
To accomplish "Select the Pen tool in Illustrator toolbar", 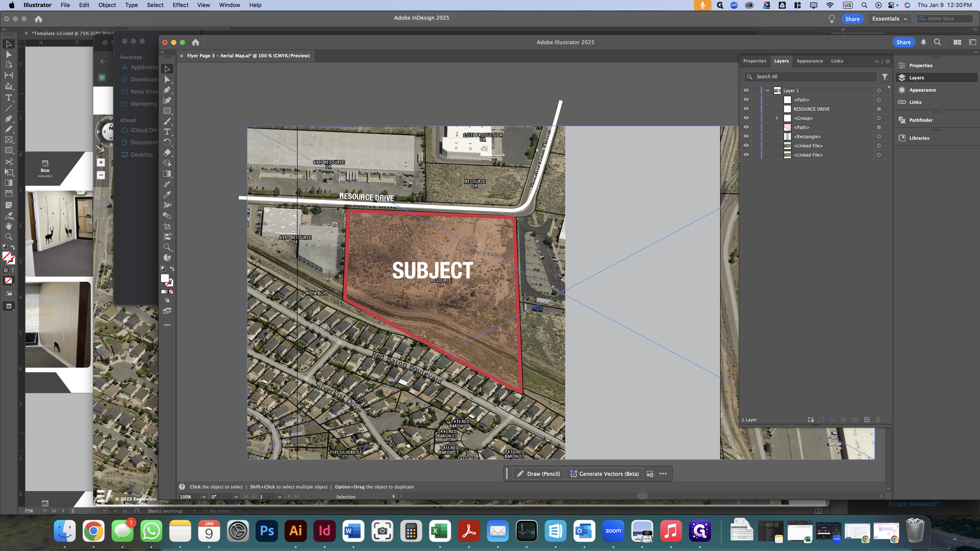I will pyautogui.click(x=167, y=90).
